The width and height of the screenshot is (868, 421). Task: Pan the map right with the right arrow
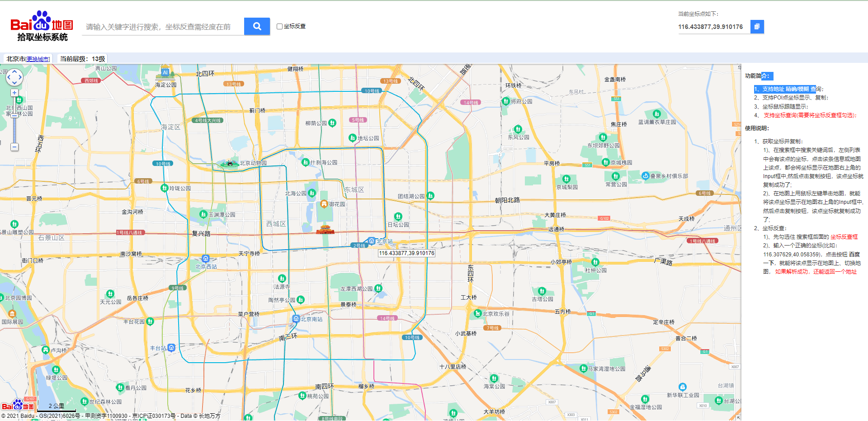tap(20, 77)
